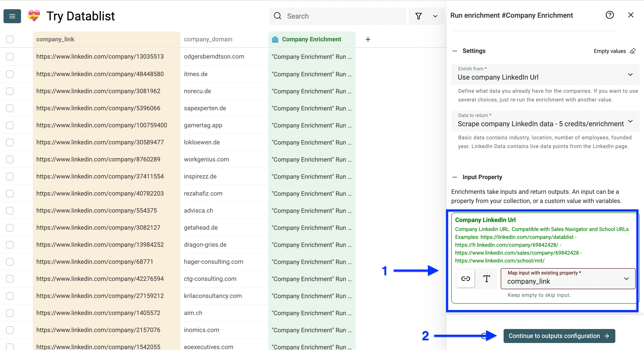The height and width of the screenshot is (350, 644).
Task: Select the T text input type icon
Action: click(x=486, y=279)
